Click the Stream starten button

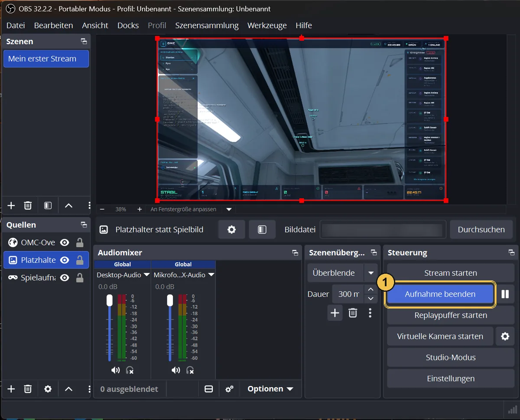(x=451, y=273)
